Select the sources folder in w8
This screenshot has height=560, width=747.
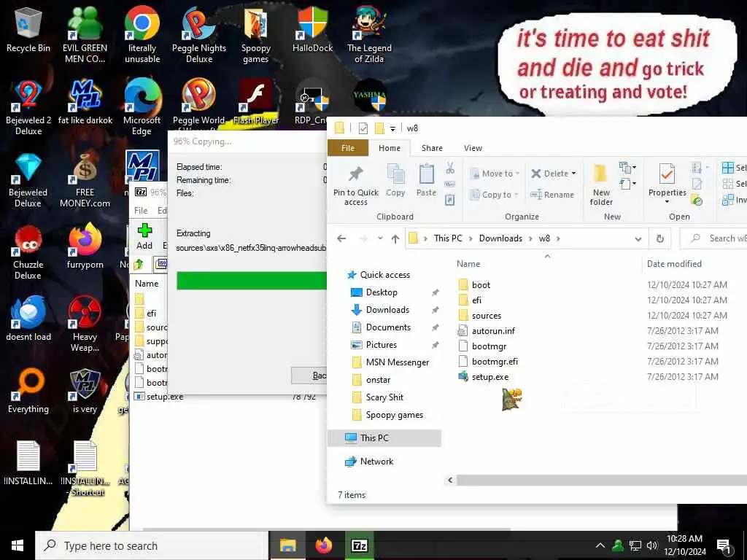487,315
